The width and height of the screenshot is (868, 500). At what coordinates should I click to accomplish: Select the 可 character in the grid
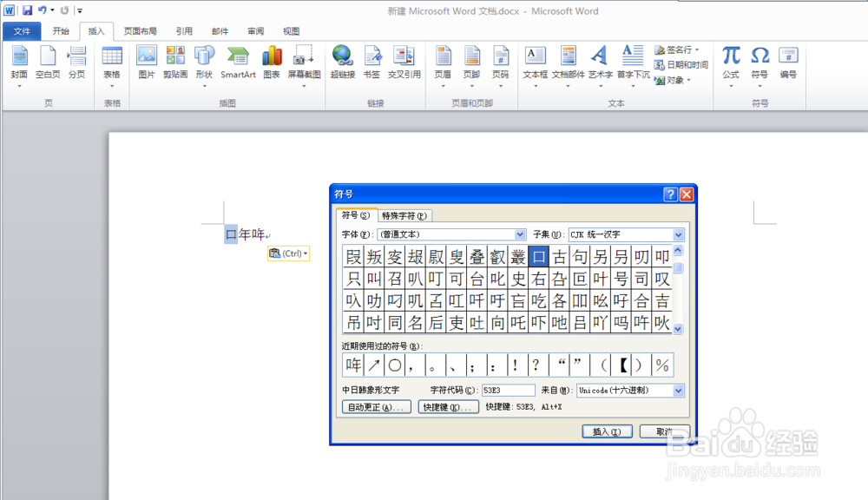[457, 279]
